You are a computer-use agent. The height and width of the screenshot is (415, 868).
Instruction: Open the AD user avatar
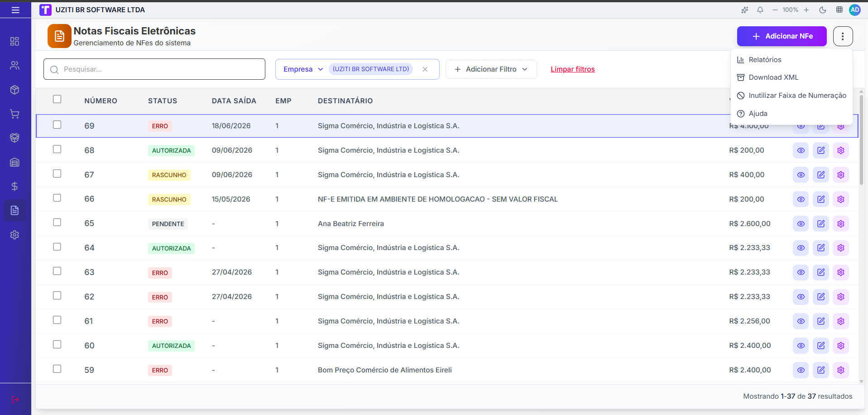pos(855,10)
